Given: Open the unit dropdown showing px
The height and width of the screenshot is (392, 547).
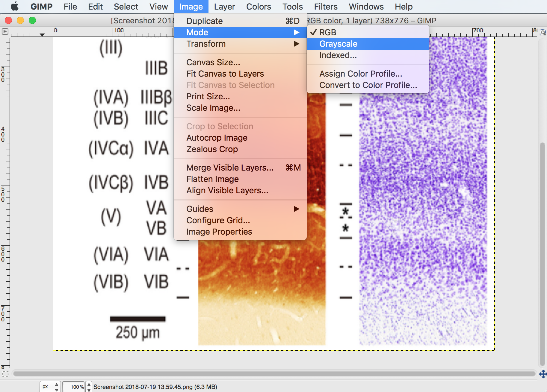Looking at the screenshot, I should pyautogui.click(x=50, y=386).
